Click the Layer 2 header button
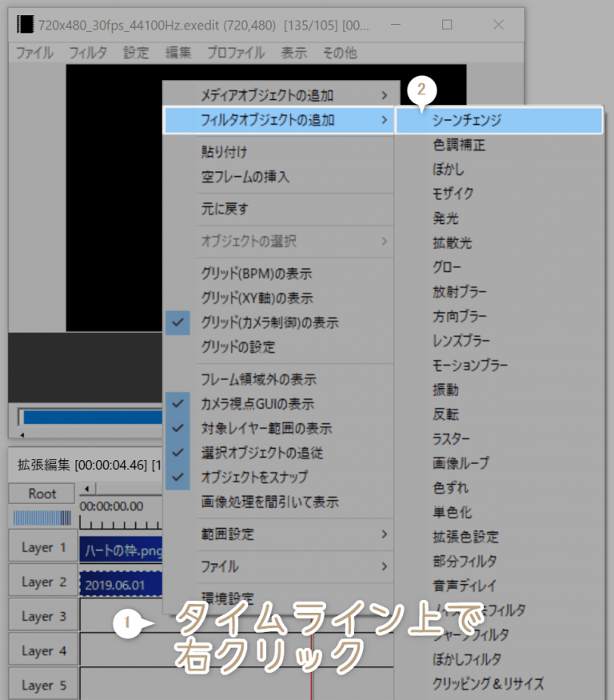Viewport: 614px width, 700px height. [43, 582]
